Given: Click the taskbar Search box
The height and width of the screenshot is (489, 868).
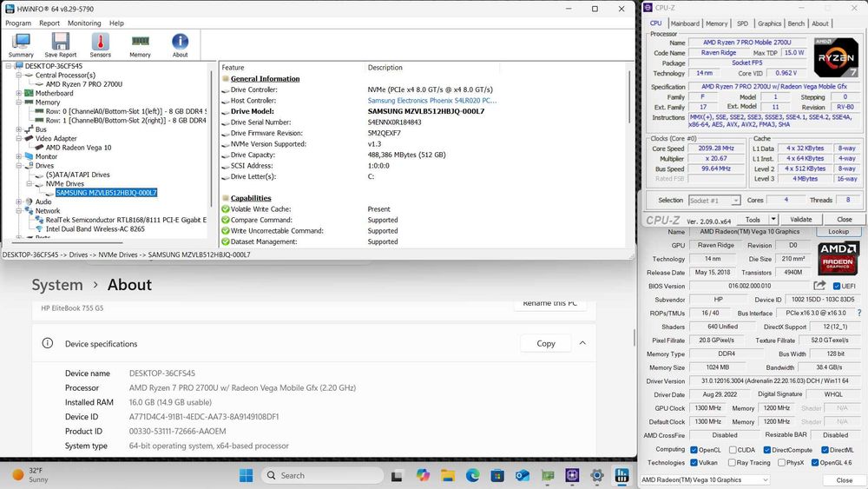Looking at the screenshot, I should coord(322,475).
